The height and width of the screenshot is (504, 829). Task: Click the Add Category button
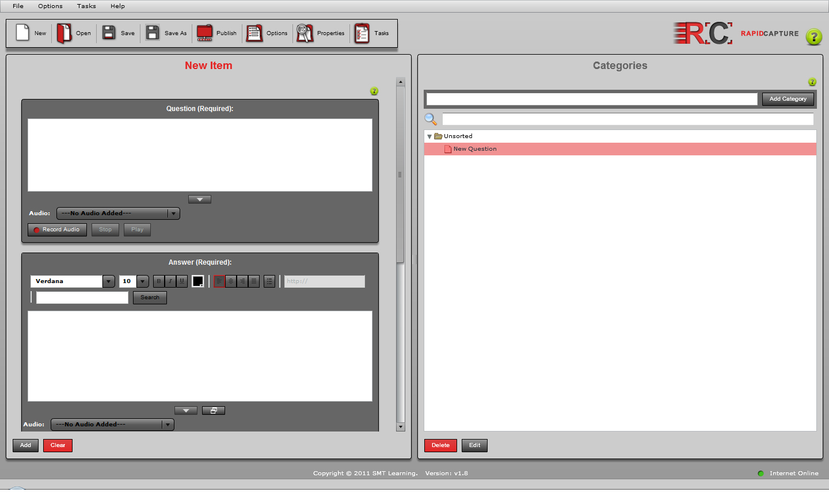pos(788,99)
